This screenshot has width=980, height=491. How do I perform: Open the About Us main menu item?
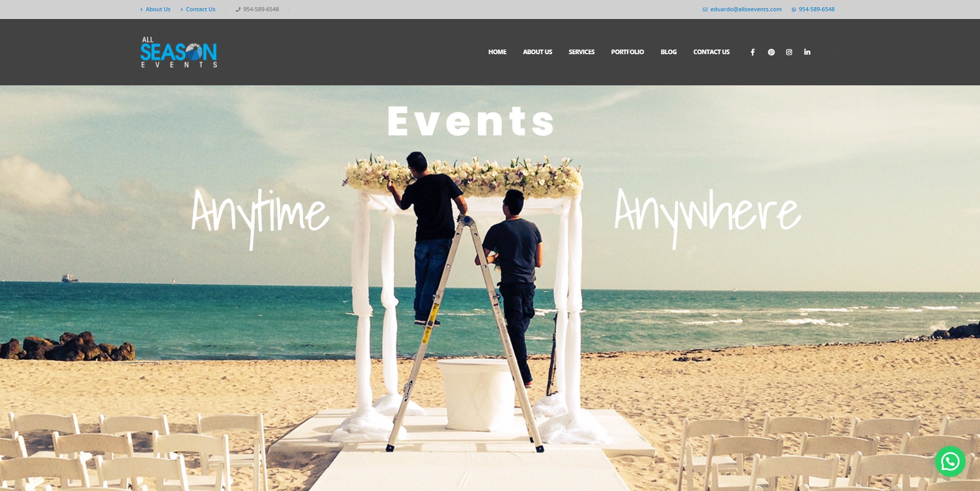[537, 52]
